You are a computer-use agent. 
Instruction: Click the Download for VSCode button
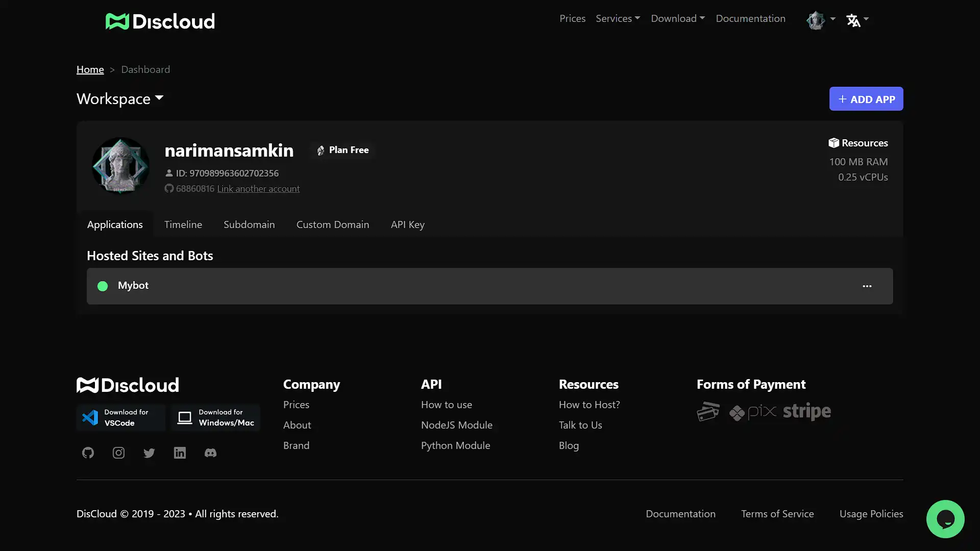(121, 418)
